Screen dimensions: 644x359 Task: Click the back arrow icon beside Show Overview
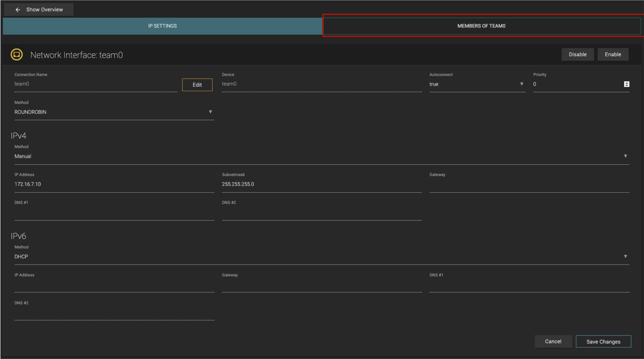18,10
